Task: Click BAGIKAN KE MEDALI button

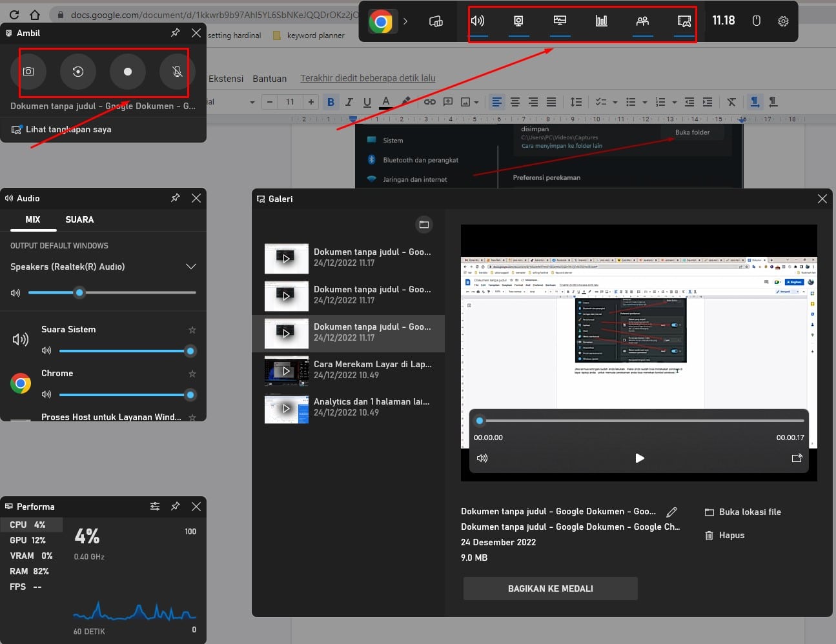Action: tap(551, 589)
